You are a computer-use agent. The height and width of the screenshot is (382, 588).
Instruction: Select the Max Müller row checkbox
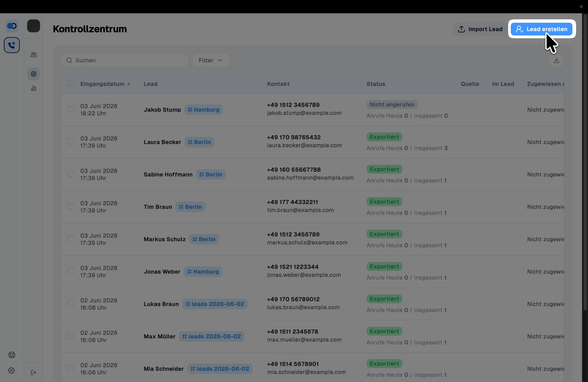click(71, 336)
